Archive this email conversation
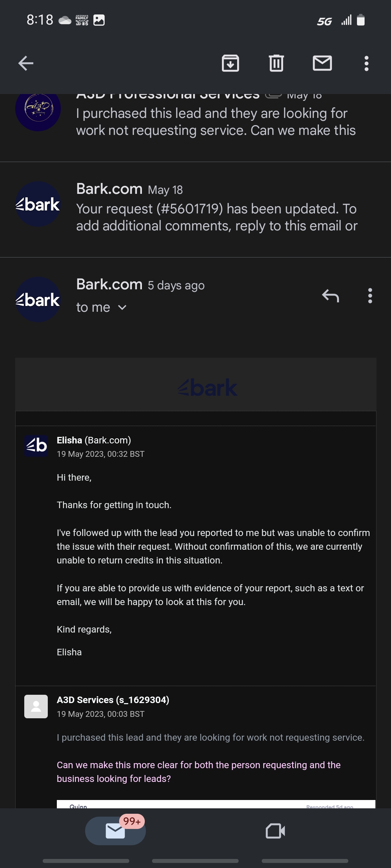 pyautogui.click(x=230, y=63)
